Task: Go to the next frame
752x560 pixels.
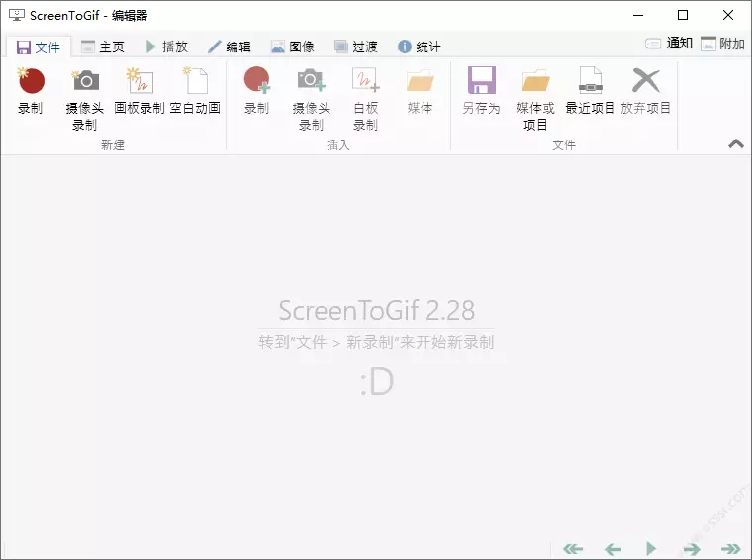Action: 691,548
